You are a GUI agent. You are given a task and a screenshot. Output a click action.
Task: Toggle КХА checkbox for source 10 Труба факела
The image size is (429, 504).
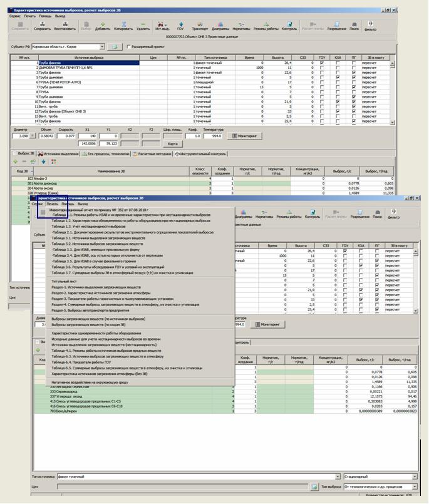[x=338, y=101]
